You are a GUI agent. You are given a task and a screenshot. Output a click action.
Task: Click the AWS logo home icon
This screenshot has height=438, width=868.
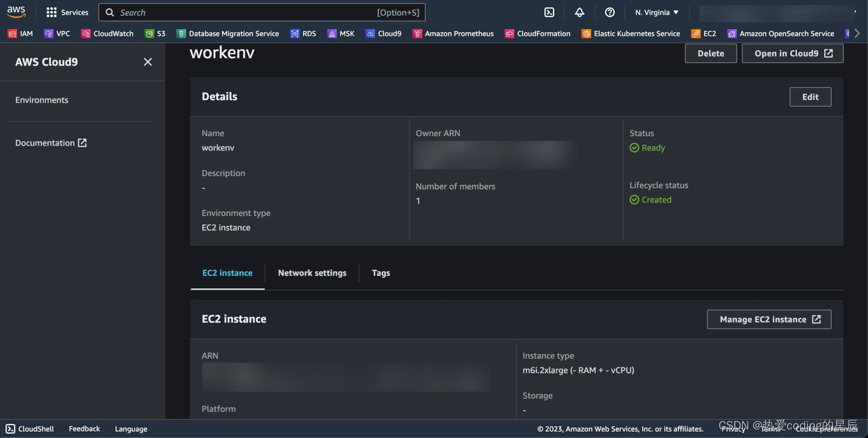coord(16,12)
